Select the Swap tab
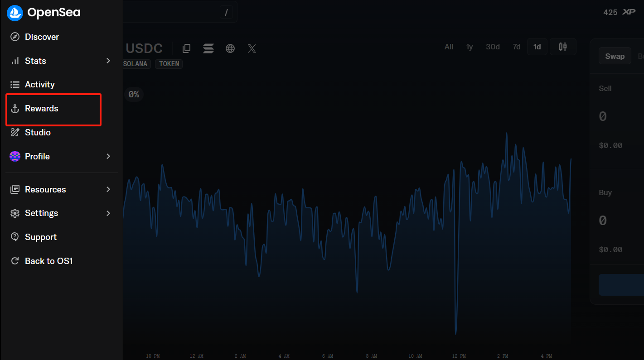The width and height of the screenshot is (644, 360). [615, 56]
